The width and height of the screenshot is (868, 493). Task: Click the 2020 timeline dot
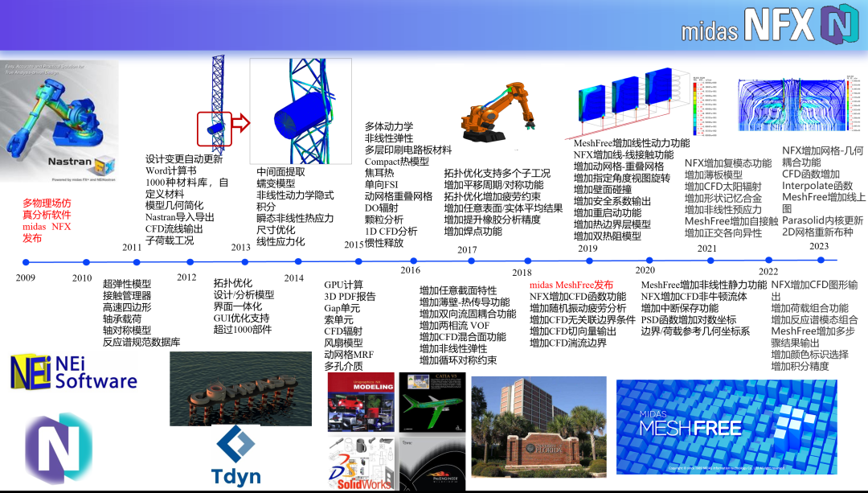[x=649, y=260]
